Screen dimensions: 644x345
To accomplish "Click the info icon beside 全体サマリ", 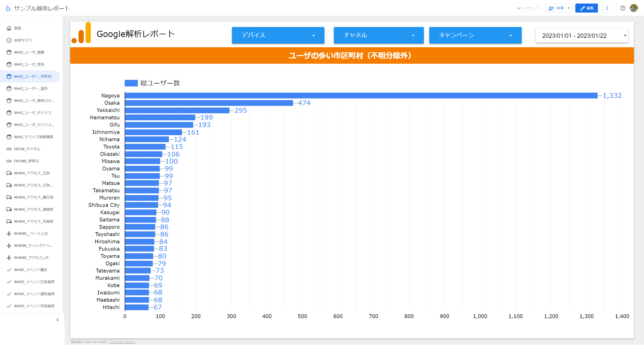I will pos(9,40).
